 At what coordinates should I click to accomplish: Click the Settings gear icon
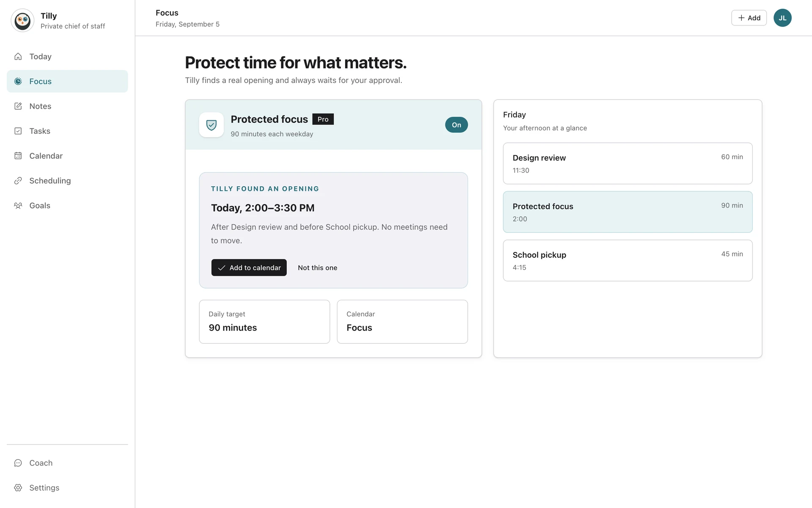coord(18,488)
